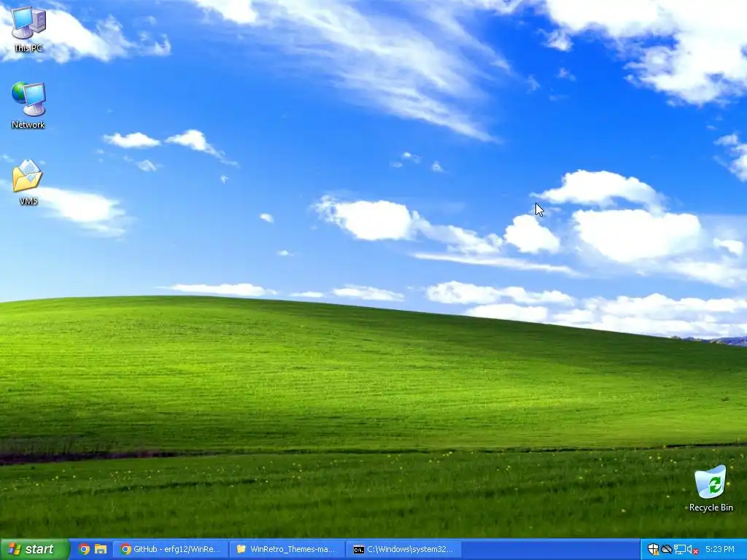
Task: Select the VMS folder on desktop
Action: (28, 182)
